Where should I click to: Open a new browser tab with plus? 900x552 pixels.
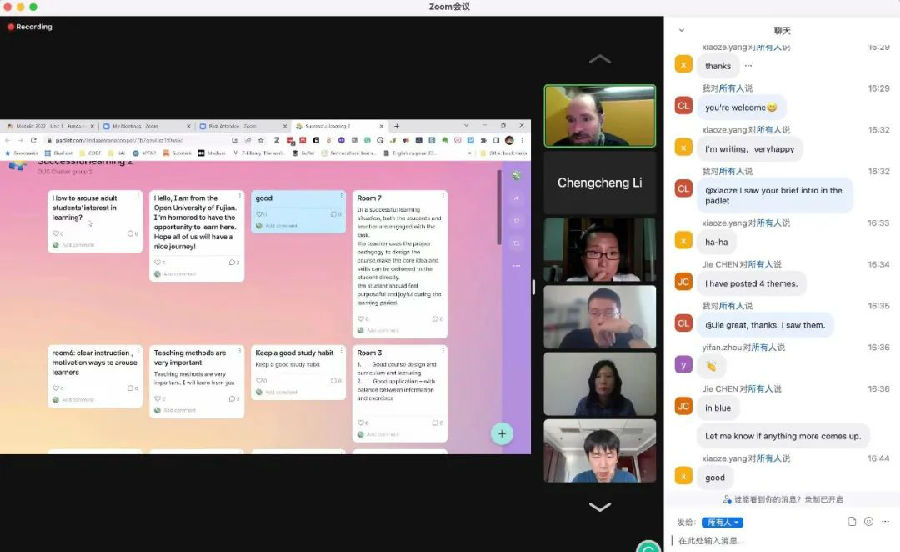[x=396, y=126]
